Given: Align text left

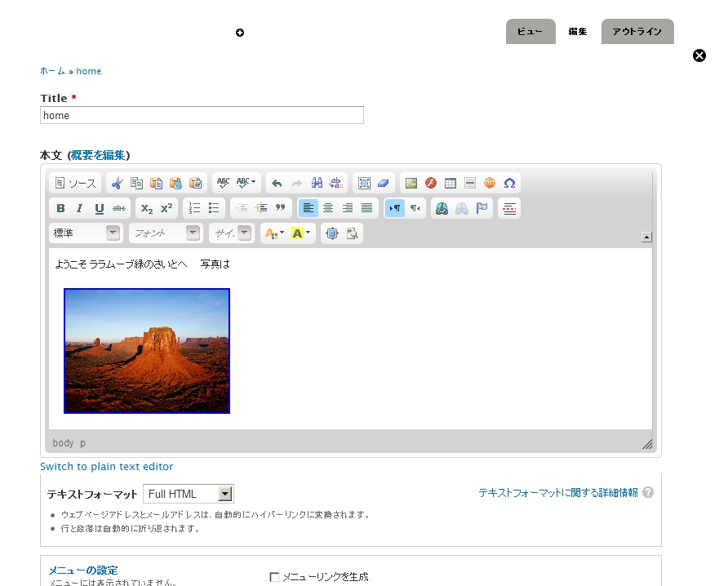Looking at the screenshot, I should pyautogui.click(x=309, y=208).
